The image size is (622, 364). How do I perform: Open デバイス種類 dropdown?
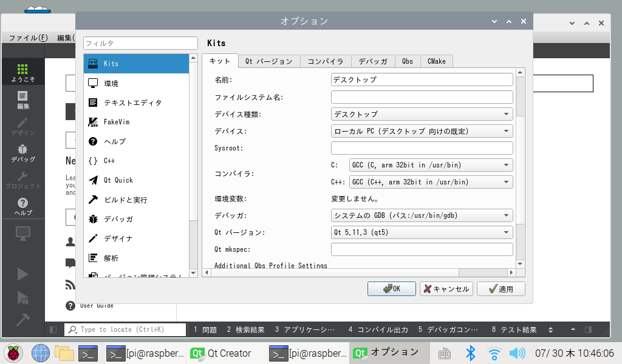point(422,114)
